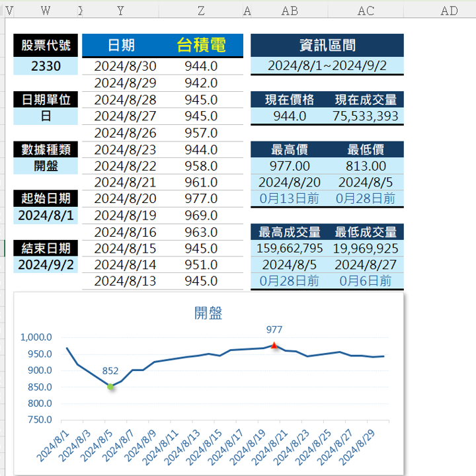Screen dimensions: 476x476
Task: Select column header AB
Action: pyautogui.click(x=290, y=11)
